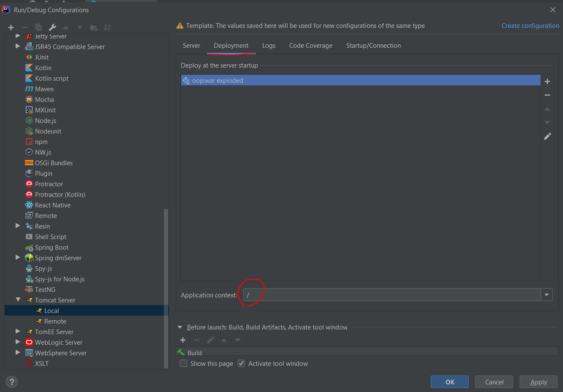Switch to the Server tab
This screenshot has height=392, width=563.
[x=191, y=46]
